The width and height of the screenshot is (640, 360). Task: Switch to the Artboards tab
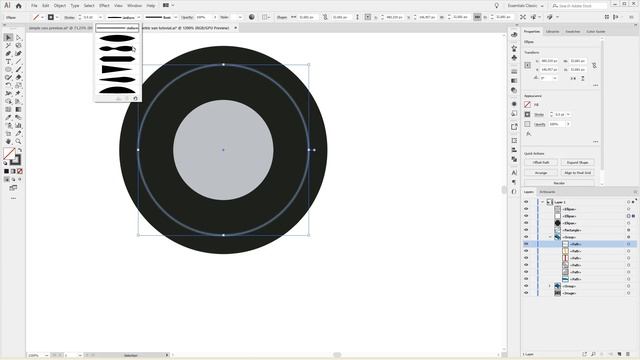point(547,192)
